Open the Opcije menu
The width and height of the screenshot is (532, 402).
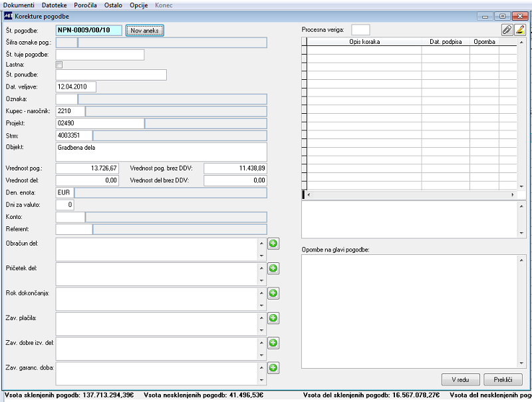tap(139, 5)
